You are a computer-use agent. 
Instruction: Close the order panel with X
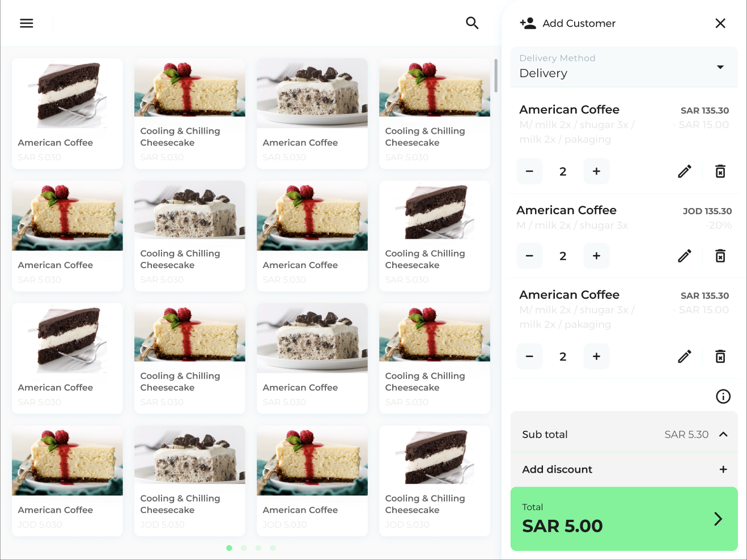click(720, 23)
